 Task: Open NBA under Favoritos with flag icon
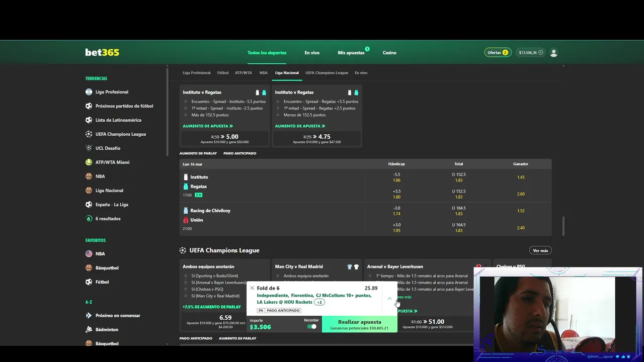point(100,254)
